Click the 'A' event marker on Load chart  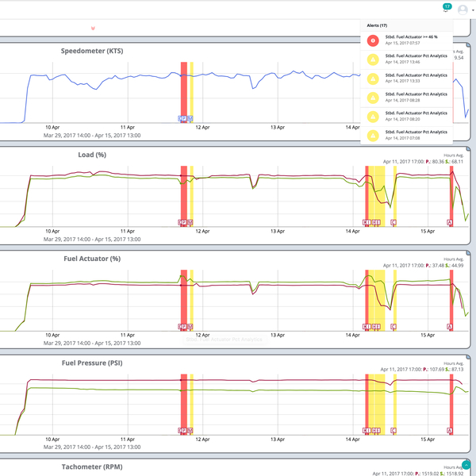tap(450, 222)
